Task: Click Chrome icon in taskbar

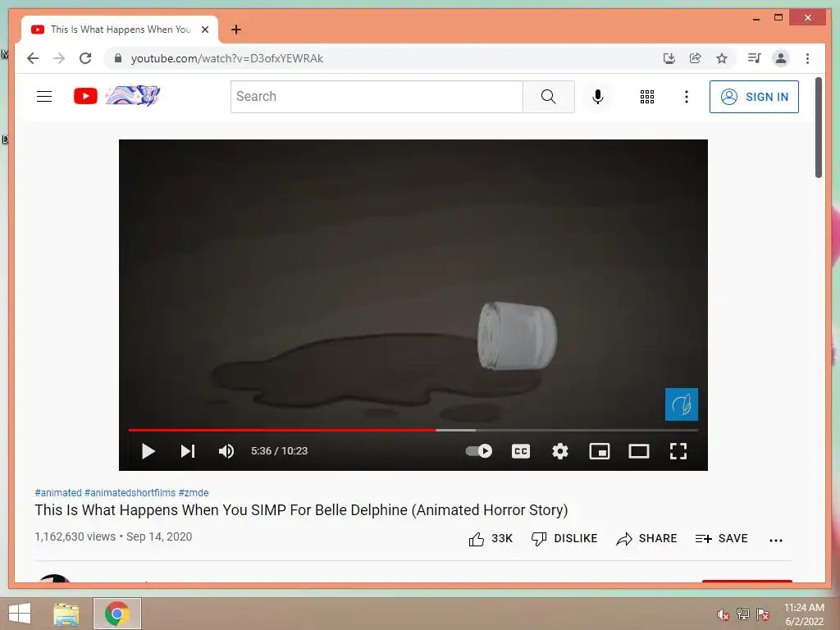Action: pyautogui.click(x=116, y=614)
